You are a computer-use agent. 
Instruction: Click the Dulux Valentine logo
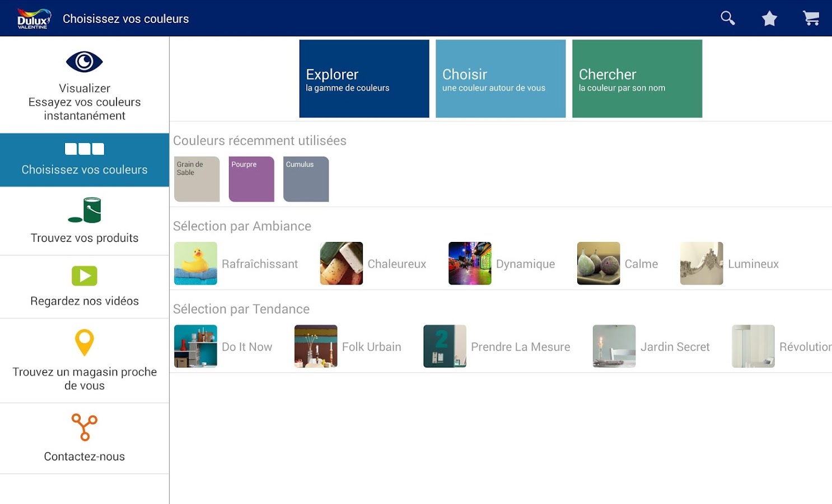(32, 17)
